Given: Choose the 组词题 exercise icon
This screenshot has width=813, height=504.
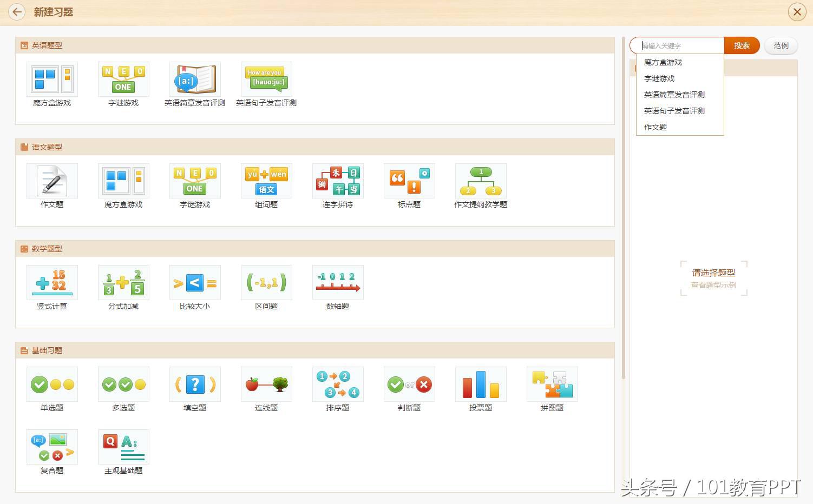Looking at the screenshot, I should [266, 181].
